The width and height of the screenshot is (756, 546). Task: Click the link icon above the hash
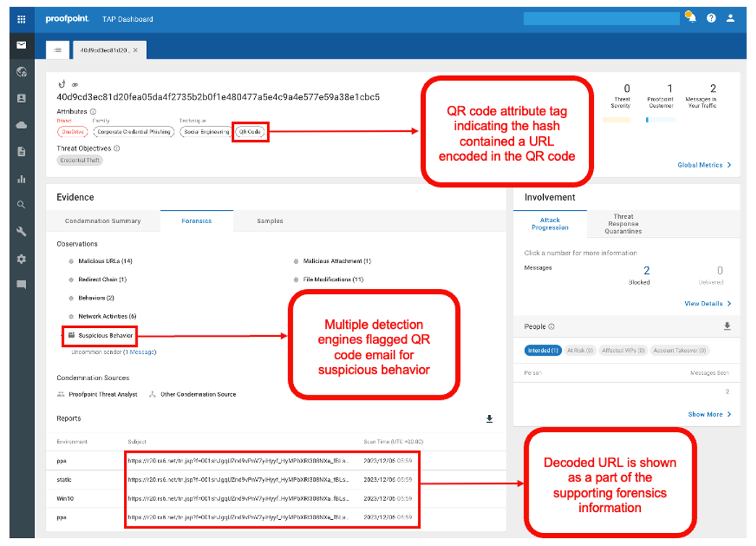[75, 85]
